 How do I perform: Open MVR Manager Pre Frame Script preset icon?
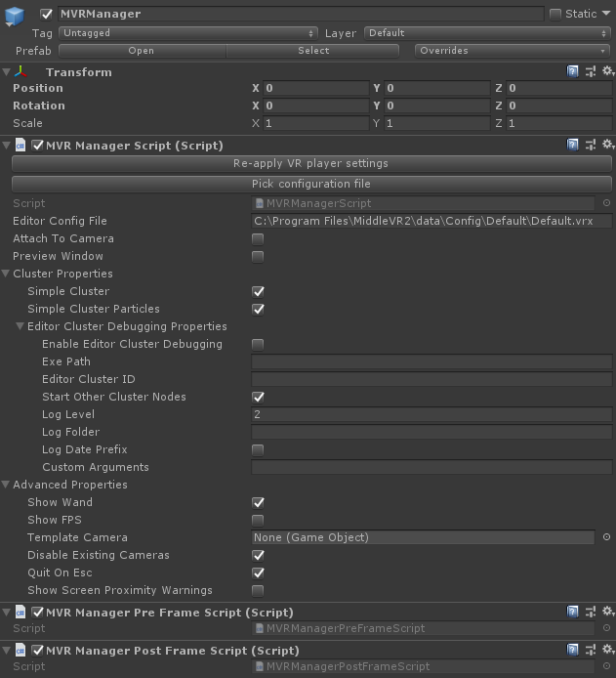(590, 612)
